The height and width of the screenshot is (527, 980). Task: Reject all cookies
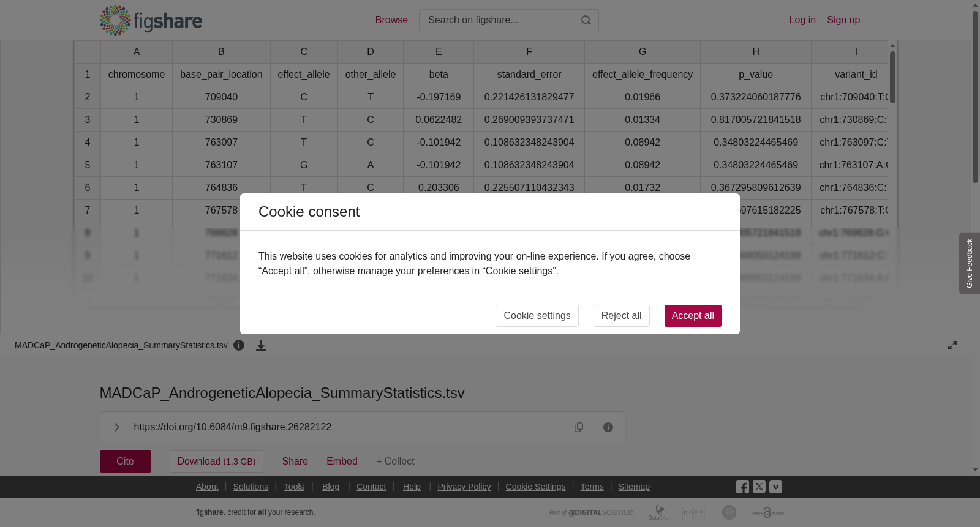pyautogui.click(x=621, y=316)
